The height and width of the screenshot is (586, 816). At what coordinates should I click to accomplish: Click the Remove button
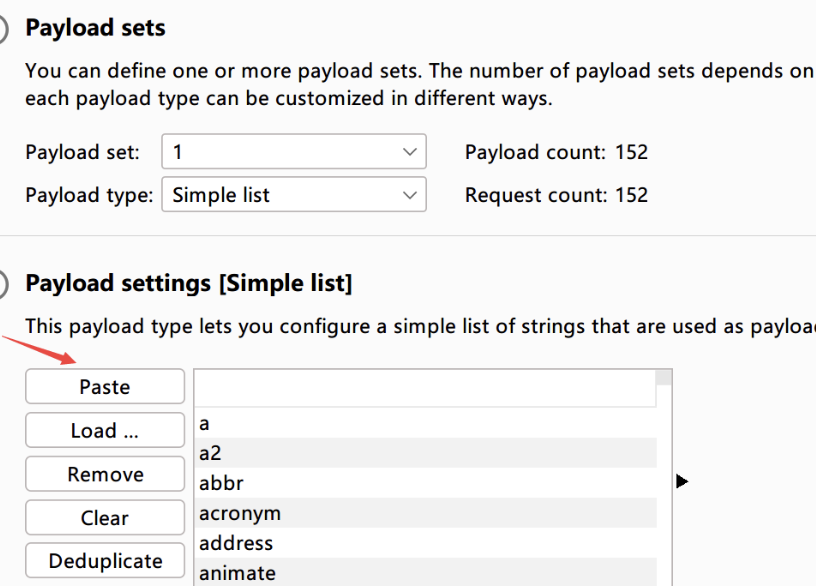(105, 474)
